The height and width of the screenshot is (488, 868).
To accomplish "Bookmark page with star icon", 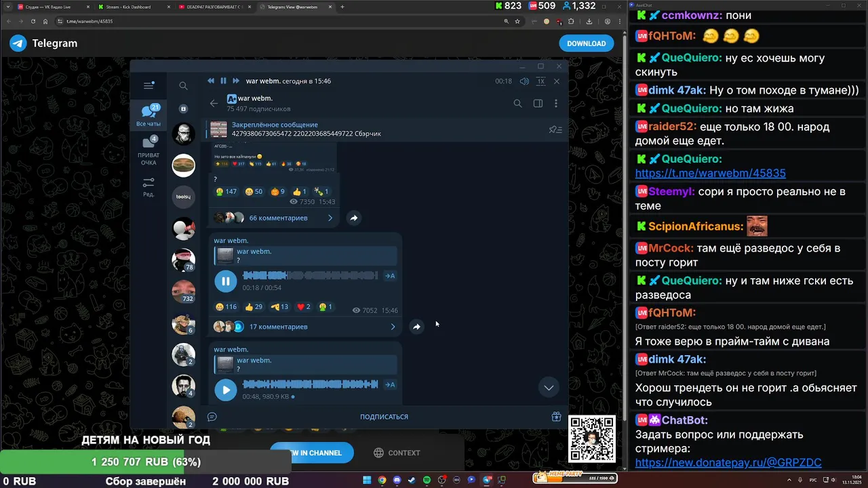I will click(517, 21).
